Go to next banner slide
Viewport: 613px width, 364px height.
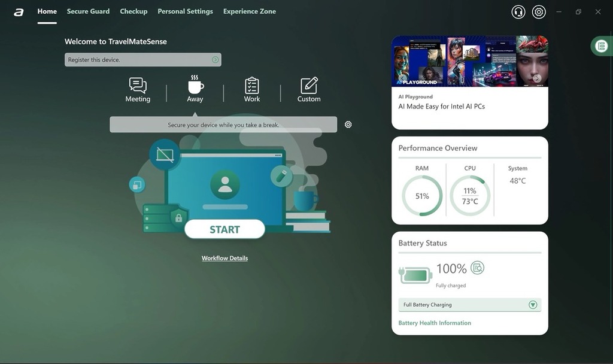[x=537, y=78]
